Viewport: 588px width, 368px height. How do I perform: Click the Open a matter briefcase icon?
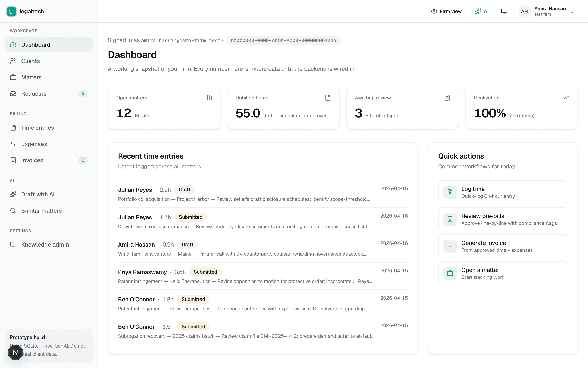click(450, 273)
